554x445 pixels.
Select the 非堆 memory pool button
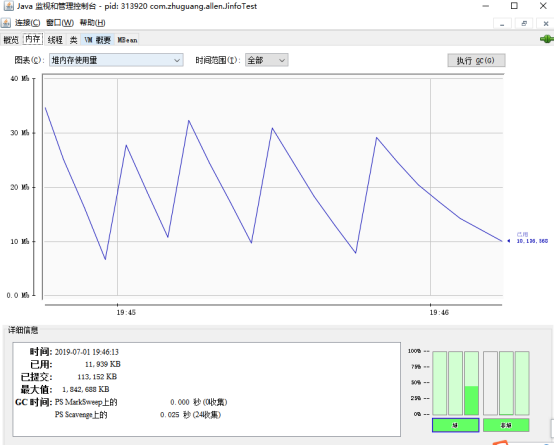pos(506,425)
